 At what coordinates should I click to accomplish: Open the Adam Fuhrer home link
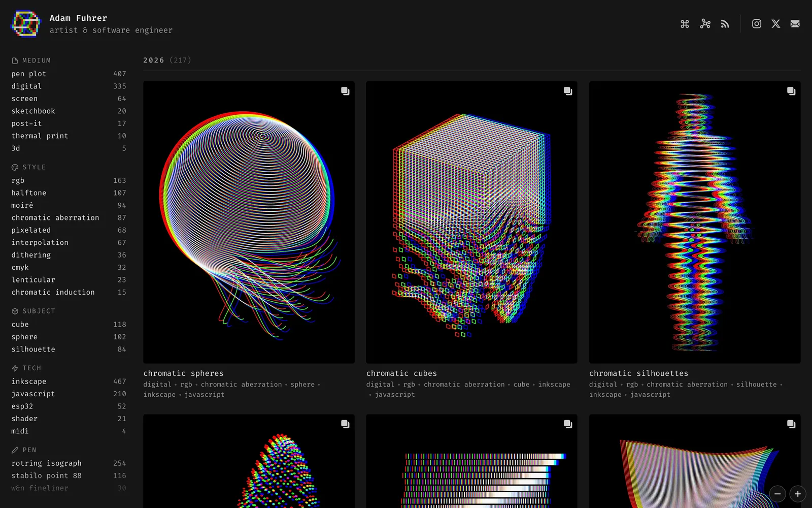click(x=78, y=18)
